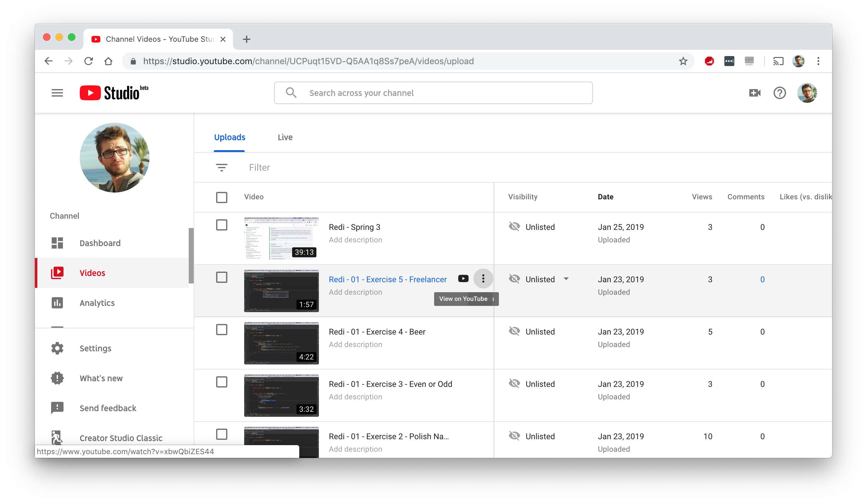Toggle select all videos checkbox in header
The width and height of the screenshot is (867, 504).
(x=221, y=196)
